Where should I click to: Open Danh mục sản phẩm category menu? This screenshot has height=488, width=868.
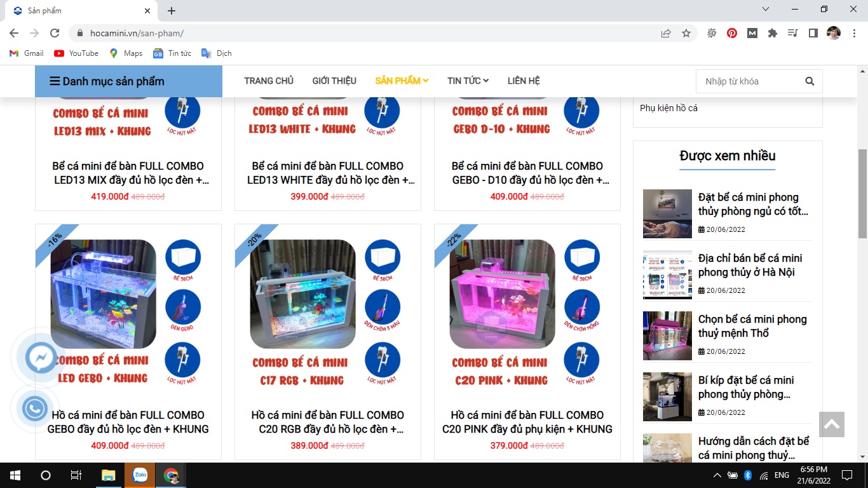128,81
